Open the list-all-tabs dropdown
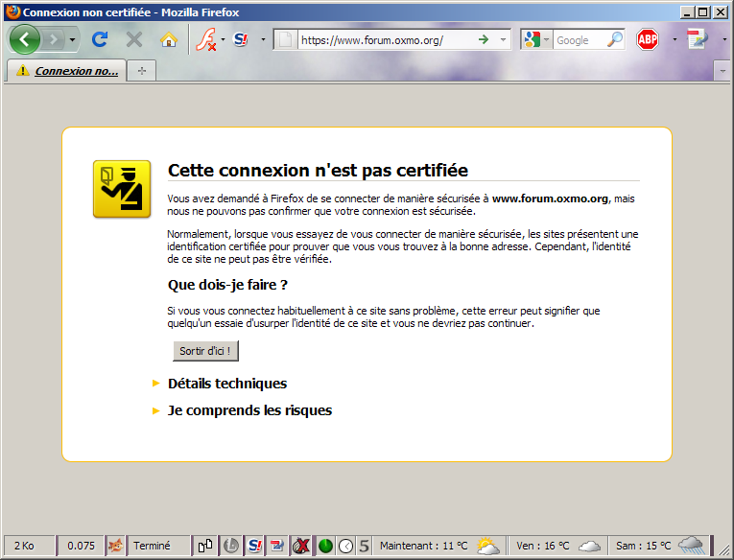The height and width of the screenshot is (560, 734). (722, 72)
